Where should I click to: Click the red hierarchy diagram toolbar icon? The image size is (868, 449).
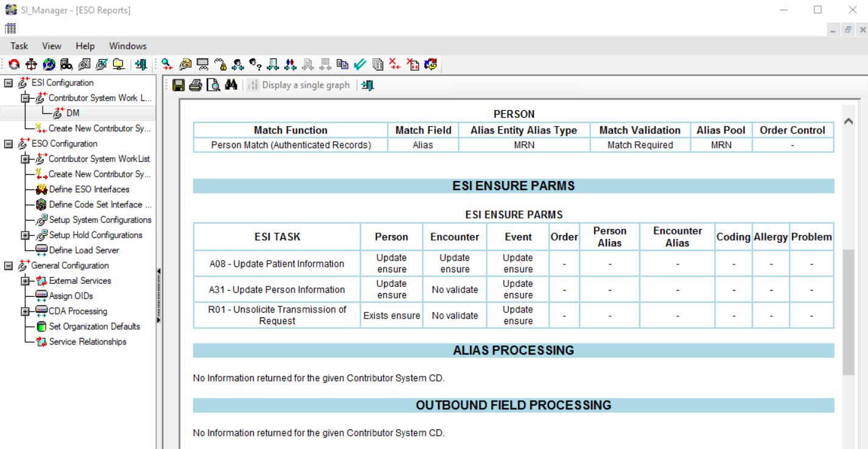(x=31, y=64)
